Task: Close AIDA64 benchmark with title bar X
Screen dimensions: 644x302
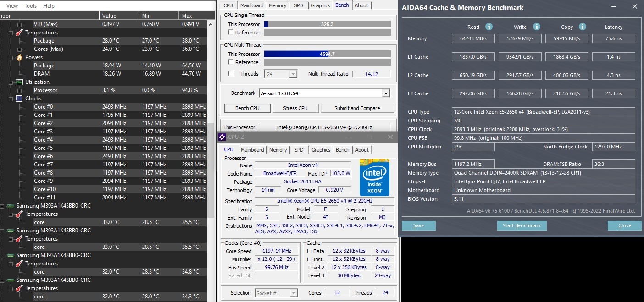Action: pyautogui.click(x=634, y=7)
